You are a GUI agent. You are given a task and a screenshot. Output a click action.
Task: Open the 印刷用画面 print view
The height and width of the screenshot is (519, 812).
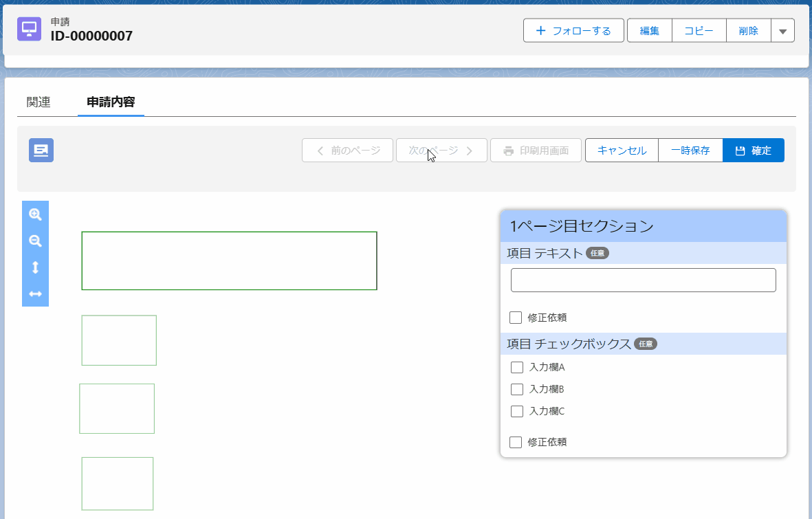536,151
